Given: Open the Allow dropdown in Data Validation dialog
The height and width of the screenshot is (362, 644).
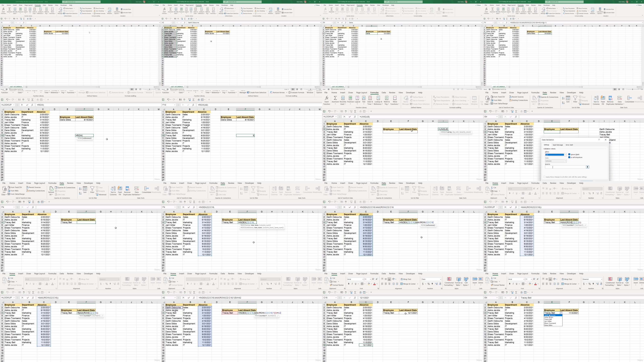Looking at the screenshot, I should point(565,155).
